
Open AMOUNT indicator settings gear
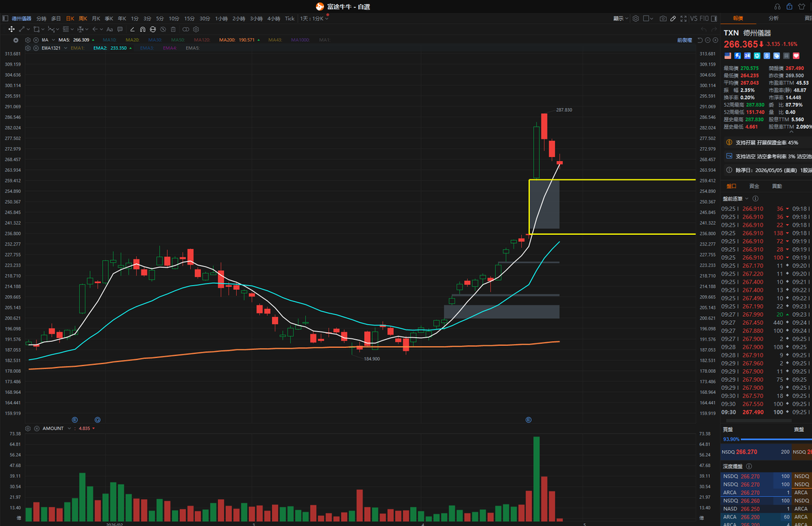pos(28,428)
